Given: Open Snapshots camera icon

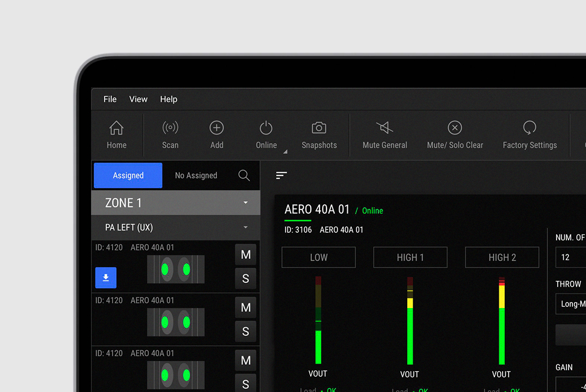Looking at the screenshot, I should pyautogui.click(x=319, y=128).
